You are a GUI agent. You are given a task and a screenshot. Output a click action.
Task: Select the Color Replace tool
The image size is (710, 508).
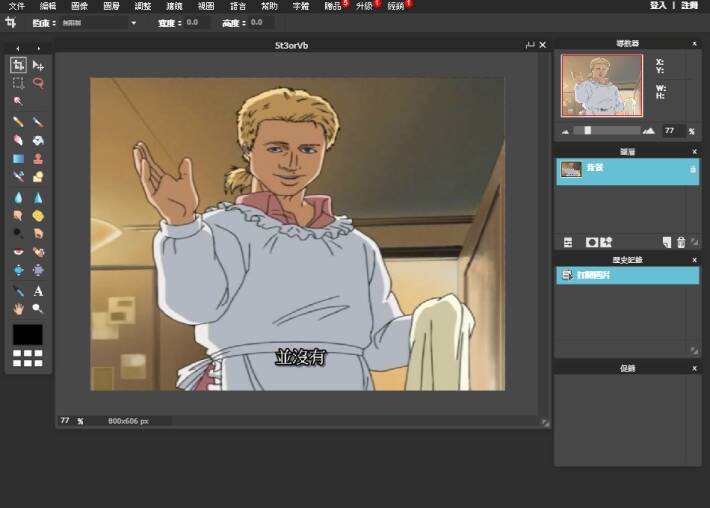18,177
